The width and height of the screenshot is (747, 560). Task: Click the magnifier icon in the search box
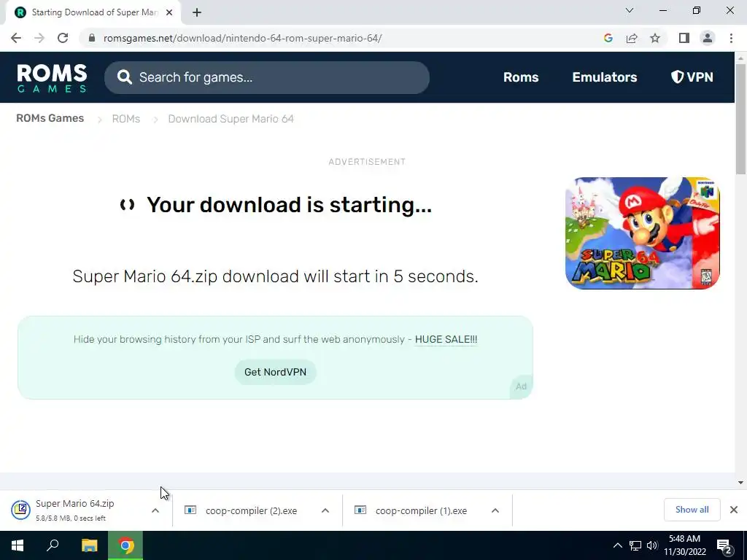point(124,77)
